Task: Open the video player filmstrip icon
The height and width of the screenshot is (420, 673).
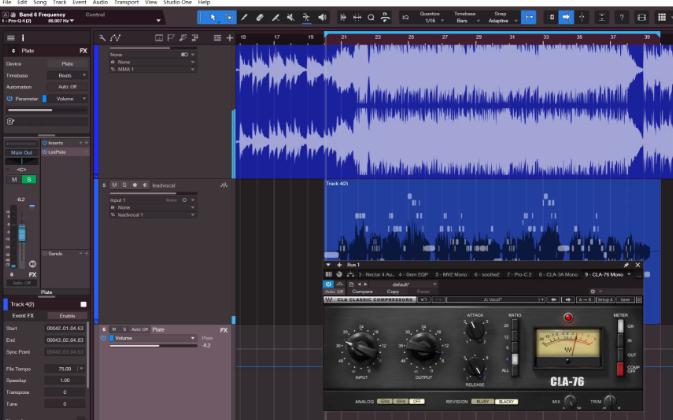Action: 642,18
